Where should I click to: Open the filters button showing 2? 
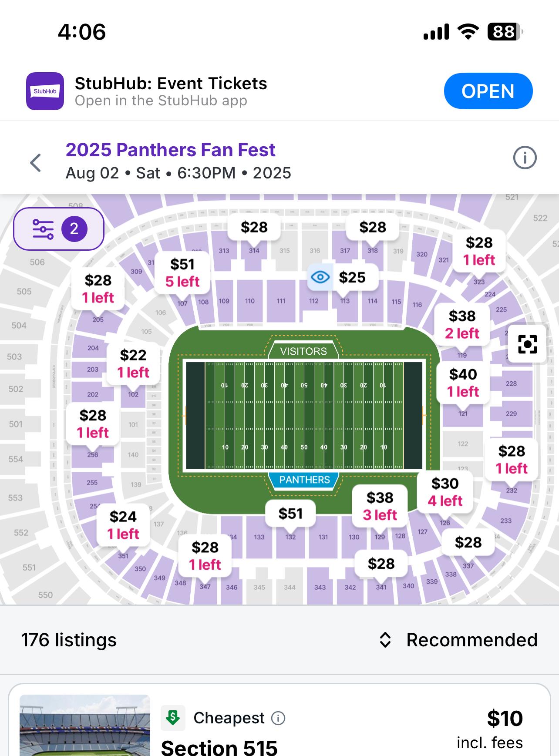coord(59,229)
